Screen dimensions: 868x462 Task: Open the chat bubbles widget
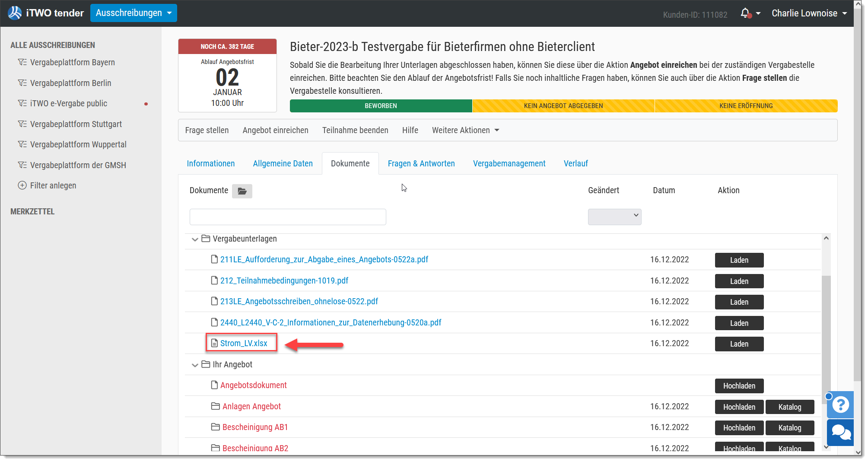pyautogui.click(x=840, y=433)
